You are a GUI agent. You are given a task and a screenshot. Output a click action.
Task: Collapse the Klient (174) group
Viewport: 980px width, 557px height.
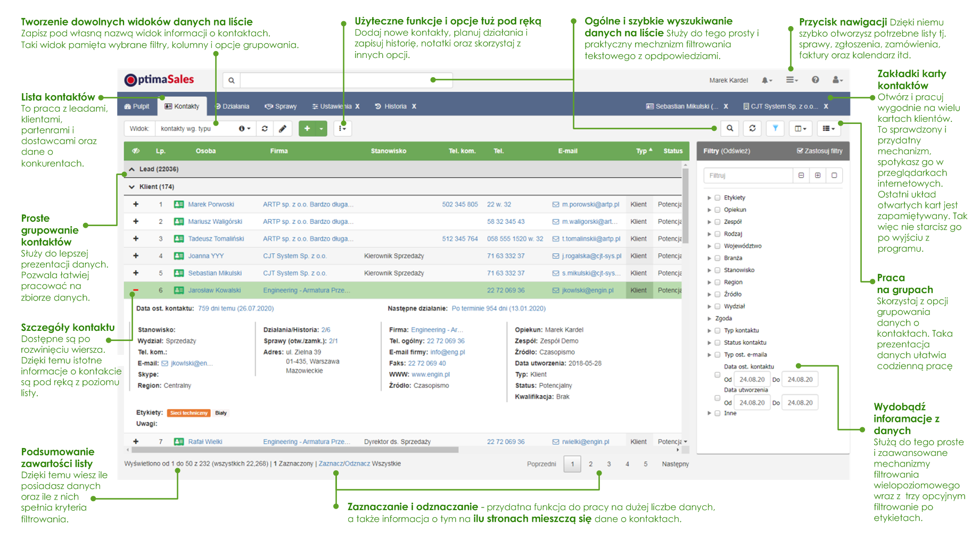131,187
